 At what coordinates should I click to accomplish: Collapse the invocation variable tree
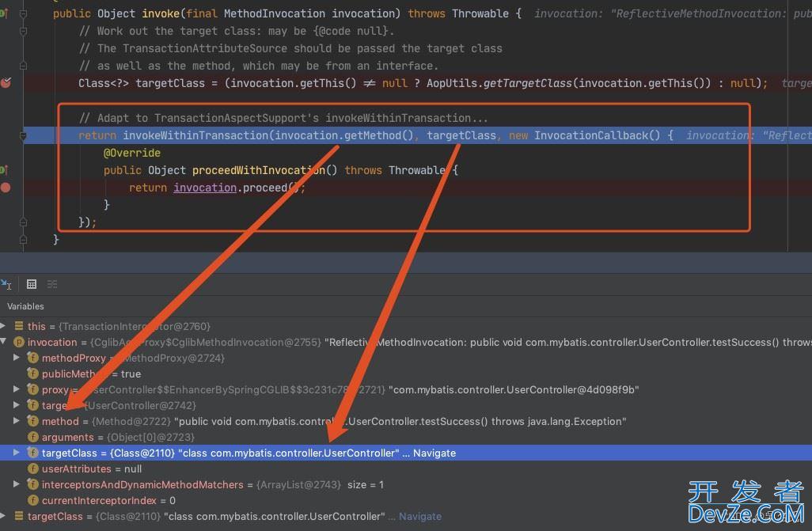click(x=5, y=342)
